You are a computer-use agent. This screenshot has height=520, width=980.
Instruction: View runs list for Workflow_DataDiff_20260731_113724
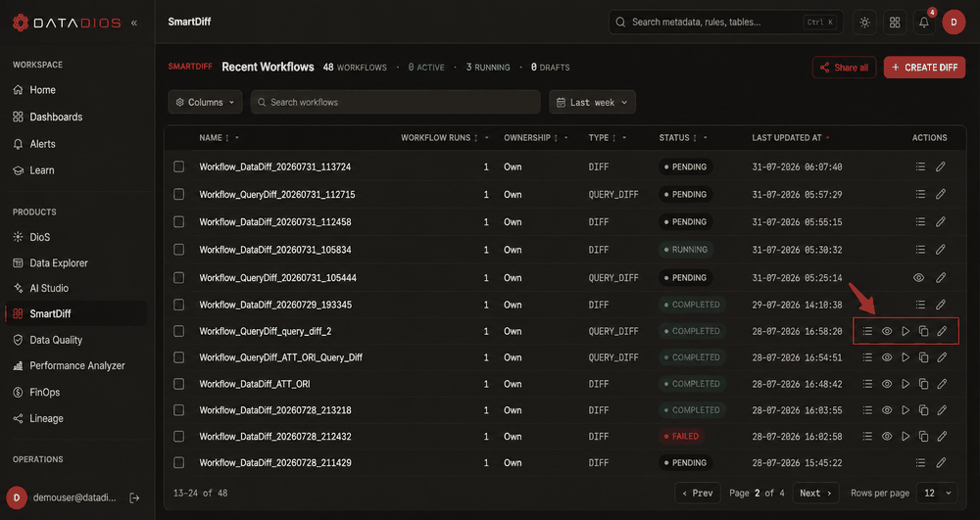[x=920, y=166]
